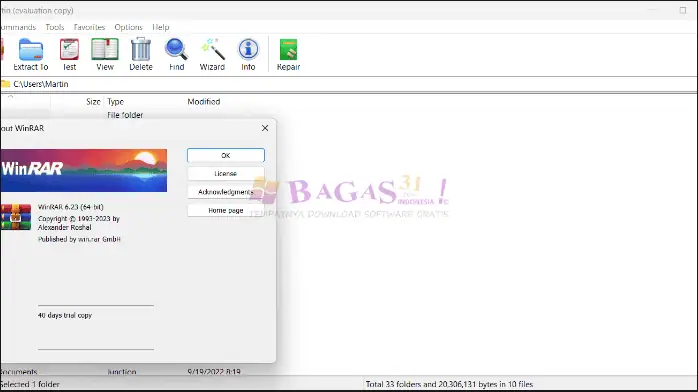This screenshot has width=698, height=392.
Task: Click the WinRAR banner image in dialog
Action: coord(84,170)
